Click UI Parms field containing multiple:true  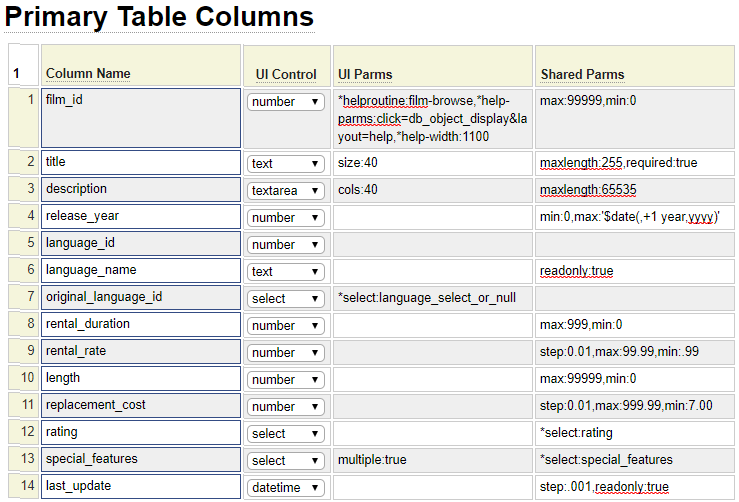[x=432, y=460]
